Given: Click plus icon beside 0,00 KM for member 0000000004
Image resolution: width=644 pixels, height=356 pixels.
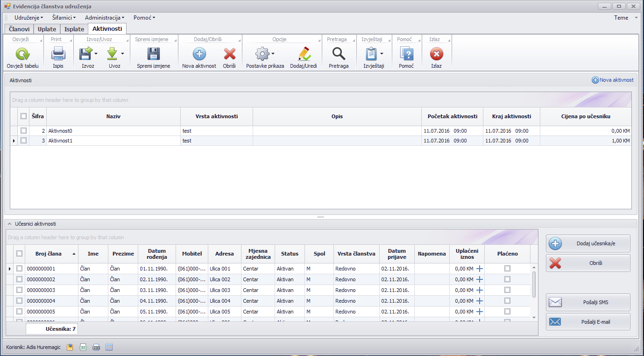Looking at the screenshot, I should click(479, 301).
